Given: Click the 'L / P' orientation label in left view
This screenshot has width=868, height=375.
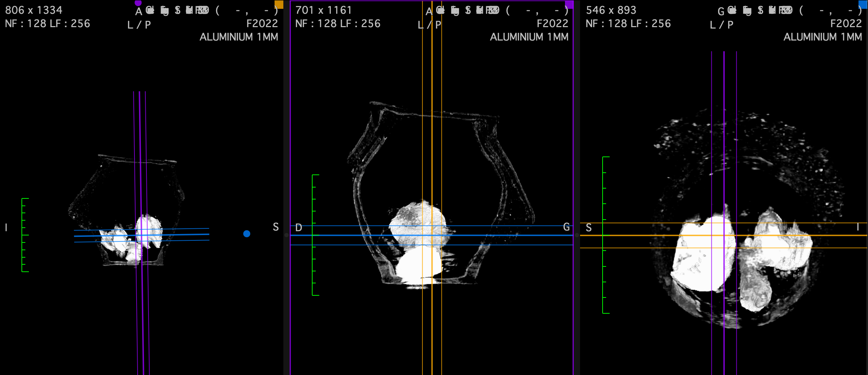Looking at the screenshot, I should 139,25.
